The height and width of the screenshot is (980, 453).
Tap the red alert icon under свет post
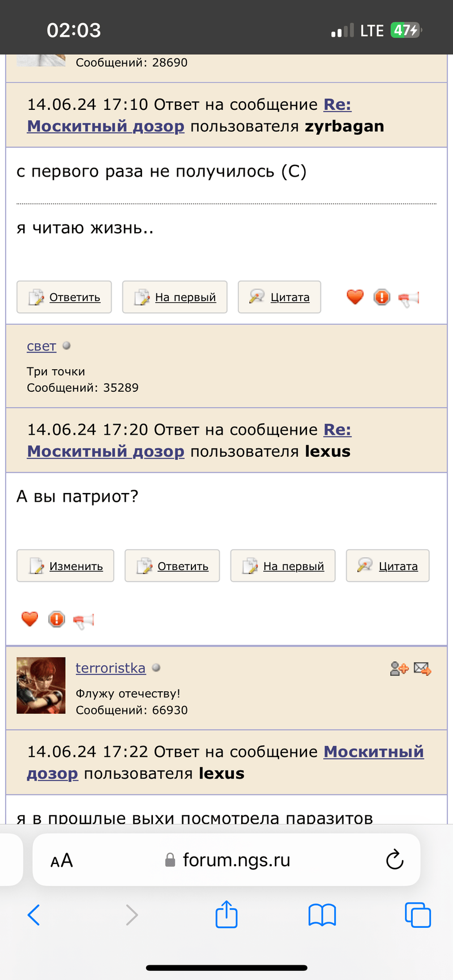pyautogui.click(x=57, y=619)
